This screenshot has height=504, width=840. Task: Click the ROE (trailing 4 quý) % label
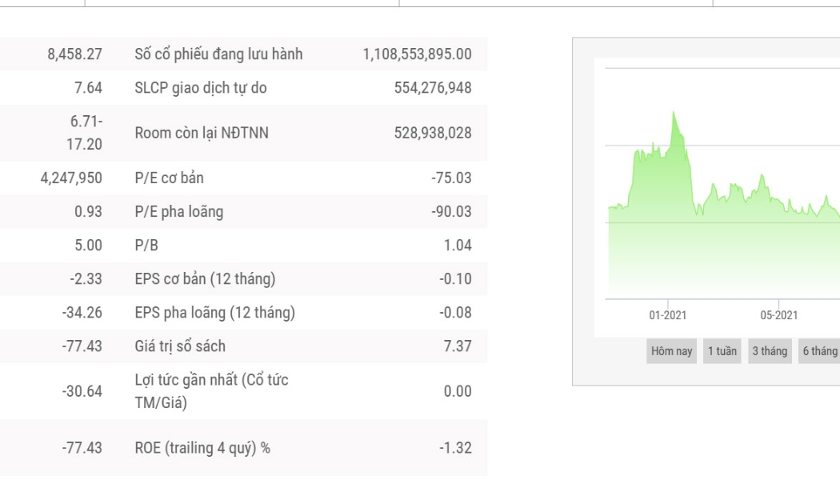(x=202, y=448)
